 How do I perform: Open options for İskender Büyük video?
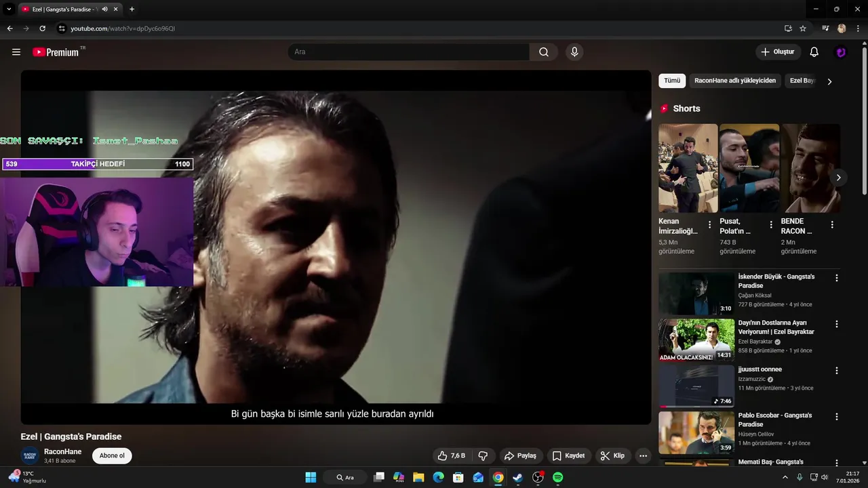point(837,278)
